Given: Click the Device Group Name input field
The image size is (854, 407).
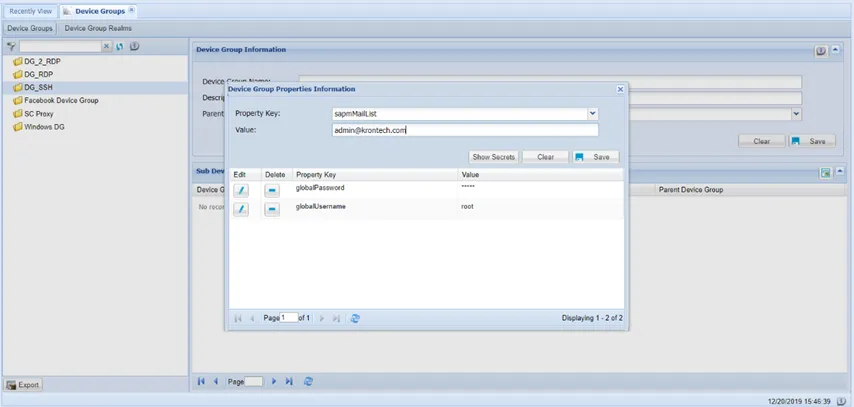Looking at the screenshot, I should (x=550, y=82).
